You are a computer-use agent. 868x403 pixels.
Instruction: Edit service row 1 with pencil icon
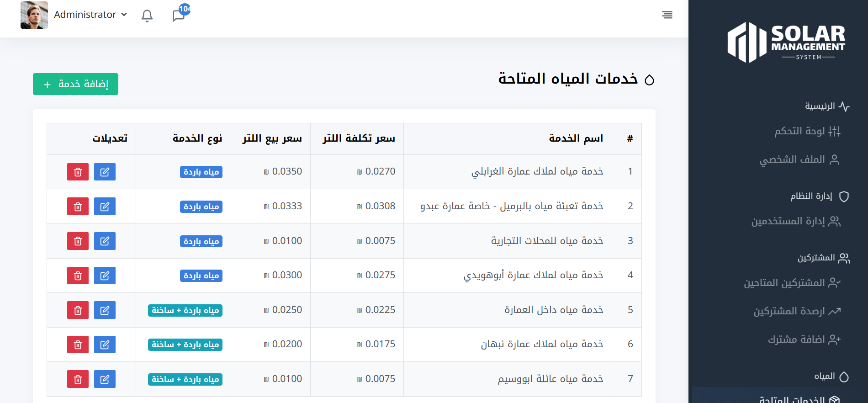coord(105,172)
